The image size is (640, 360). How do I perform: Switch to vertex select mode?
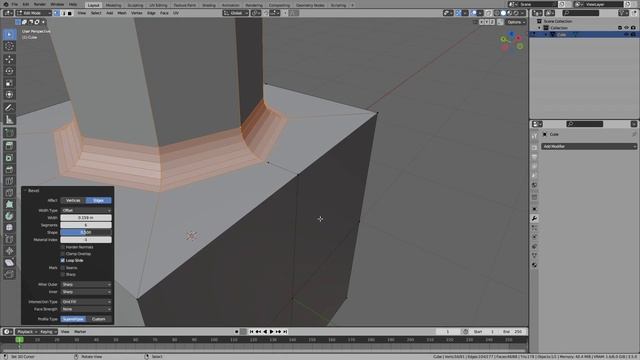[x=57, y=13]
